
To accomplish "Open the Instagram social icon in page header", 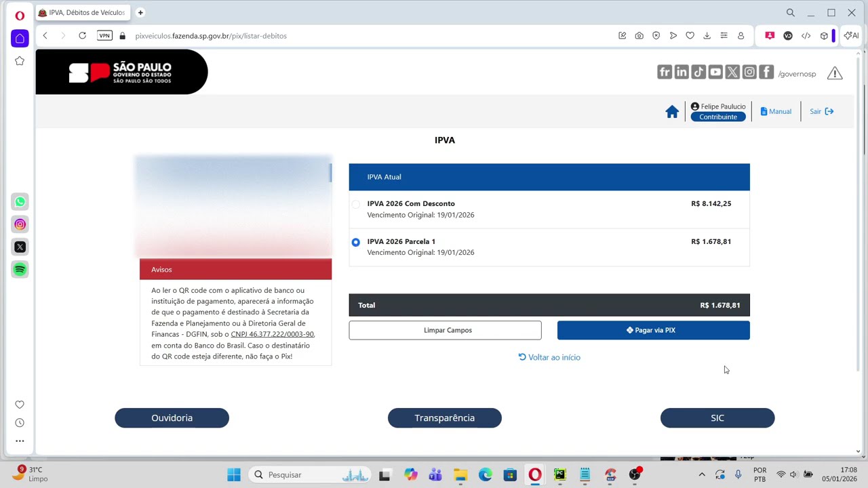I will [x=749, y=73].
